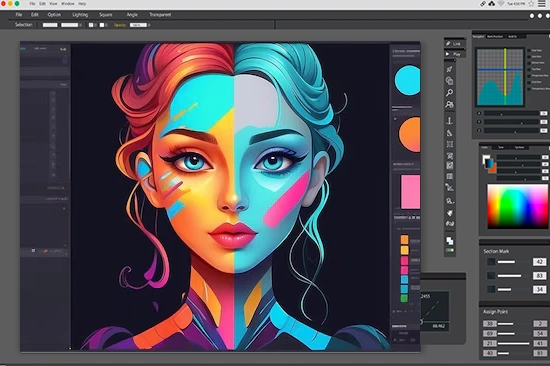
Task: Select the cyan circle swatch beside the canvas
Action: click(407, 80)
